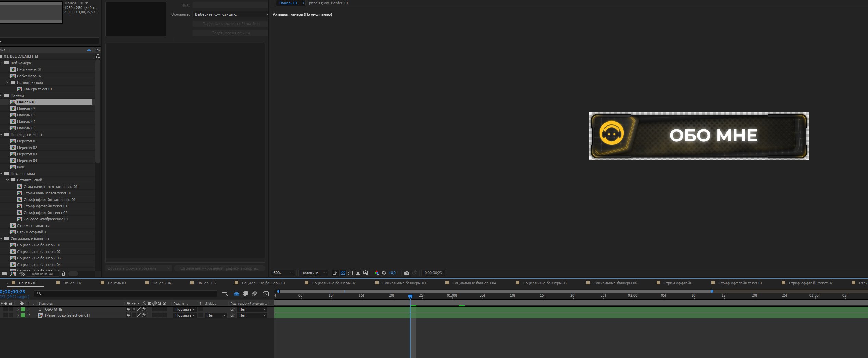The width and height of the screenshot is (868, 358).
Task: Toggle the transparency grid in the viewer
Action: (x=343, y=273)
